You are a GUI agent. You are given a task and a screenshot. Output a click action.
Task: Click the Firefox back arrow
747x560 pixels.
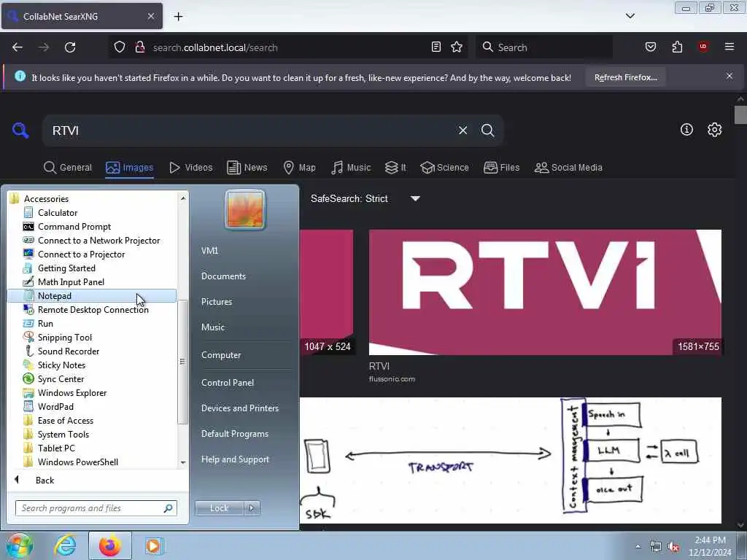(18, 47)
